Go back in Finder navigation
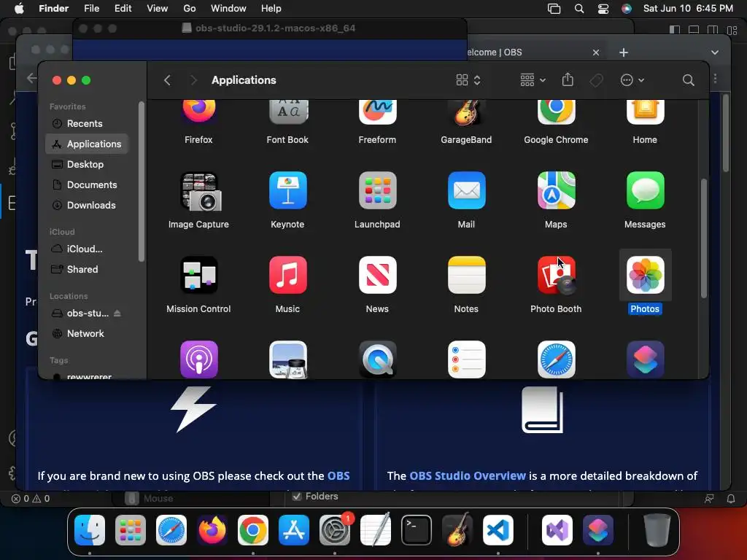The width and height of the screenshot is (747, 560). pyautogui.click(x=167, y=80)
